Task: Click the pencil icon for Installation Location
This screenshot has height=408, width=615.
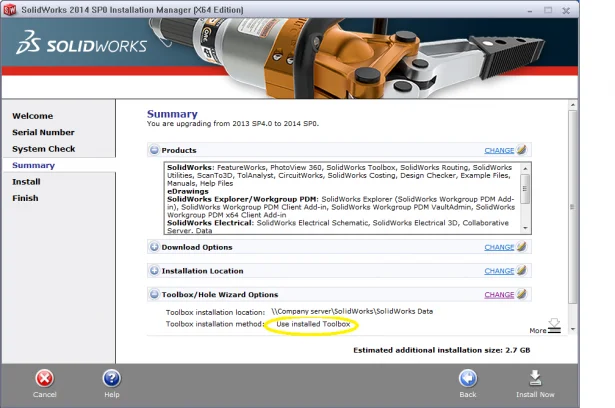Action: point(522,271)
